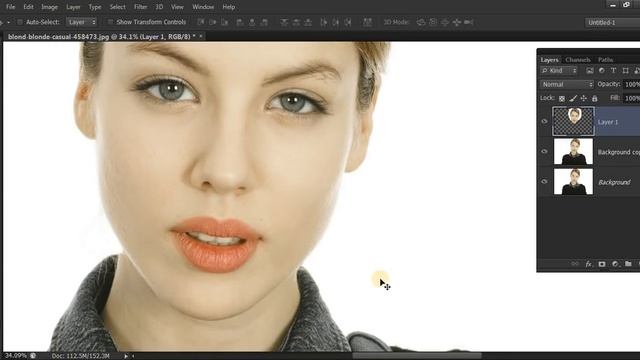The image size is (640, 360).
Task: Open the Image menu
Action: coord(49,7)
